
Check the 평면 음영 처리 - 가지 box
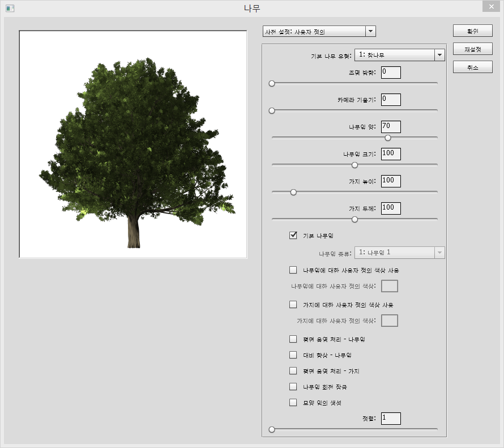click(293, 371)
